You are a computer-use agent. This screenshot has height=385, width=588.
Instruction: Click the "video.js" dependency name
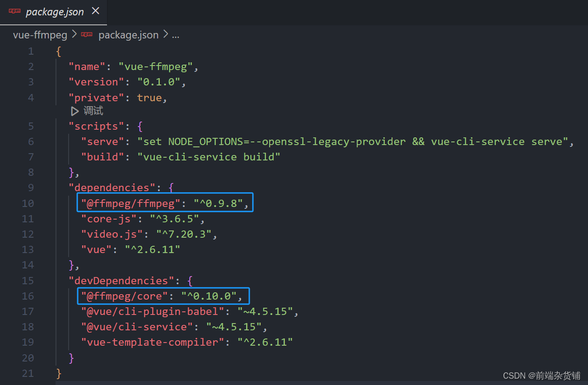pos(112,234)
